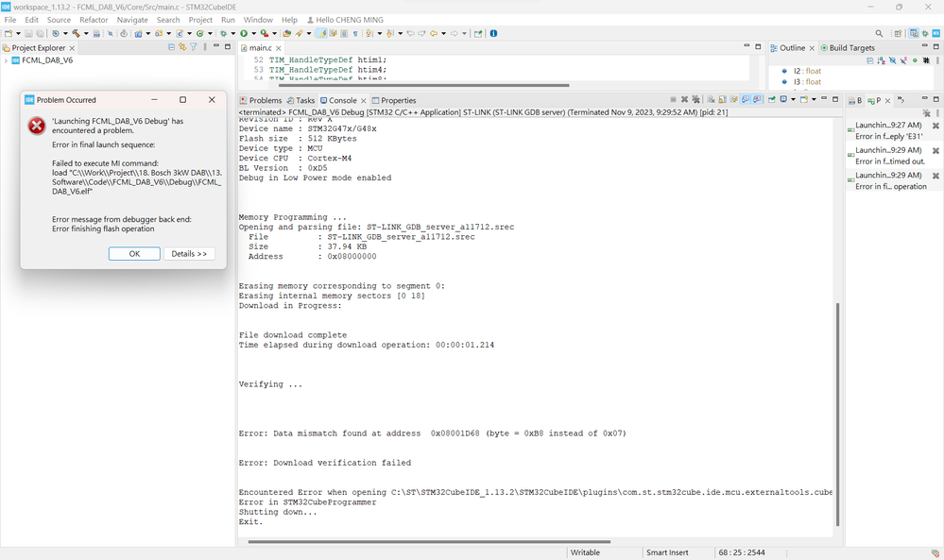The height and width of the screenshot is (560, 944).
Task: Click the Debug bug icon in the toolbar
Action: [223, 33]
